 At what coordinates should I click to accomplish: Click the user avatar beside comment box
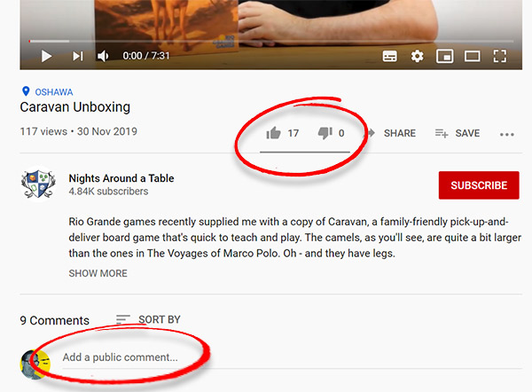click(35, 365)
